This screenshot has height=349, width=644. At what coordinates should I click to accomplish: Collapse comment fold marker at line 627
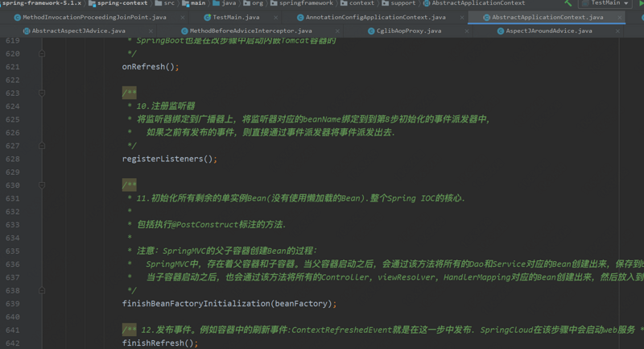(x=42, y=146)
